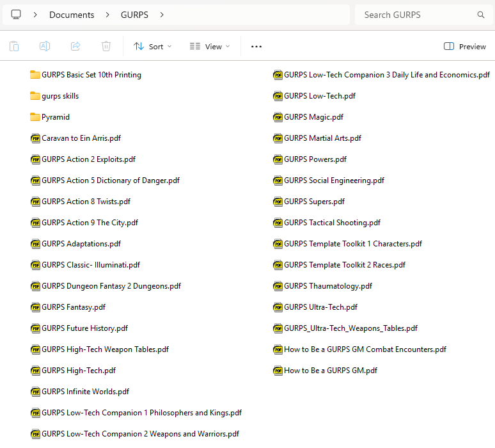The height and width of the screenshot is (448, 495).
Task: Click PDF icon of GURPS High-Tech Weapon Tables.pdf
Action: 35,349
